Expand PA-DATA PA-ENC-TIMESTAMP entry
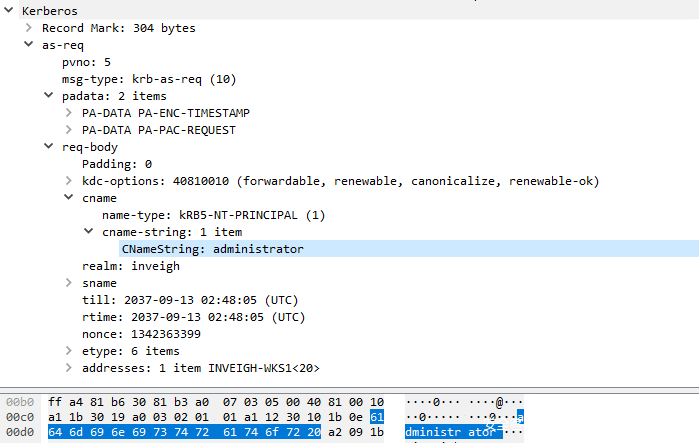Screen dimensions: 699x443 coord(69,113)
